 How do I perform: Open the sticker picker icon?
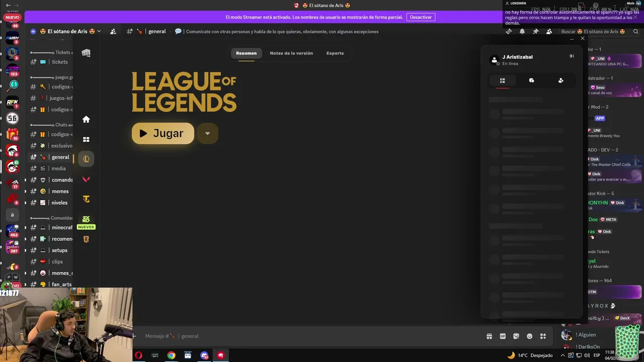click(516, 336)
